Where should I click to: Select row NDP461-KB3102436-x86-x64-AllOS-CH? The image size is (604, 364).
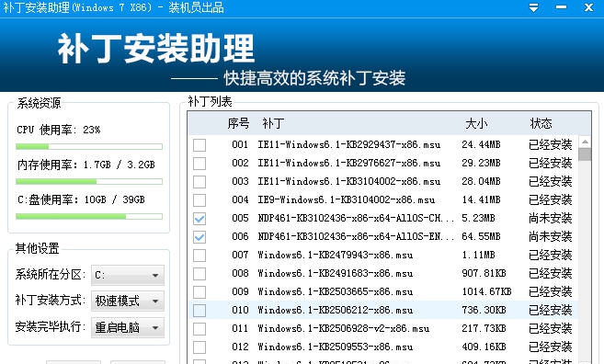click(x=383, y=219)
